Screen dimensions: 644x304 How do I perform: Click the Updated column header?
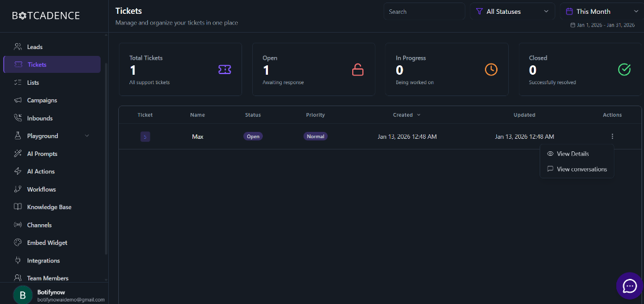pos(525,115)
